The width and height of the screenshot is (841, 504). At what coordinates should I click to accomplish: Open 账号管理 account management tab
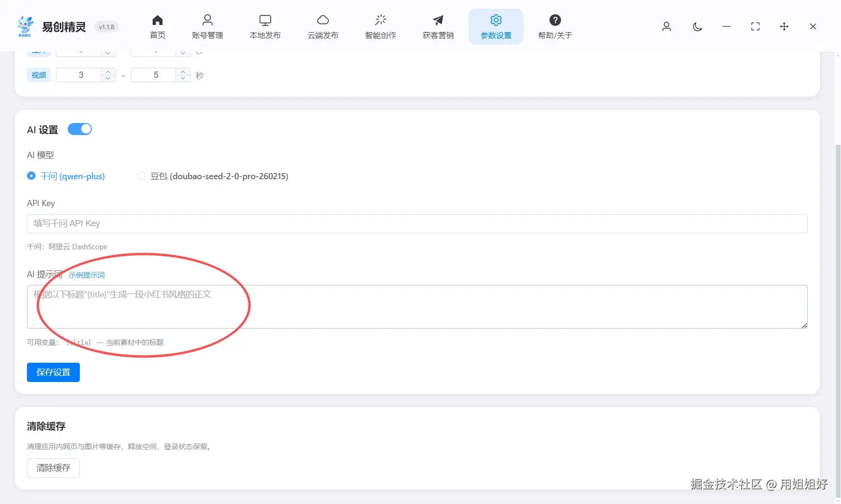208,27
